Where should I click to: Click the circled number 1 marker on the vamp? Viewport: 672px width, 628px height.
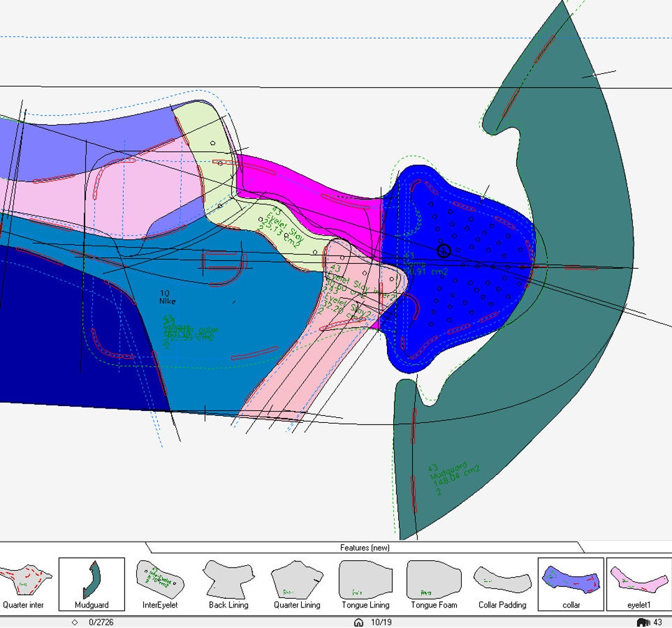point(444,251)
